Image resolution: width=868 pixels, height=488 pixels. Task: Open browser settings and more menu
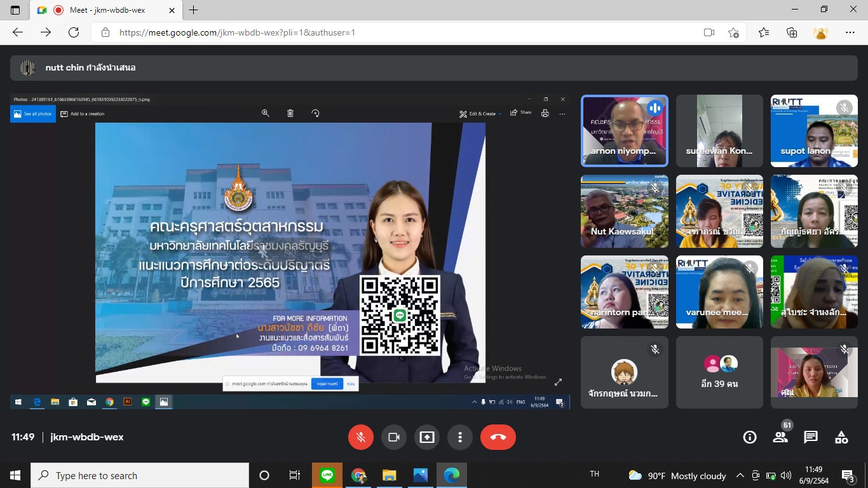pos(850,32)
